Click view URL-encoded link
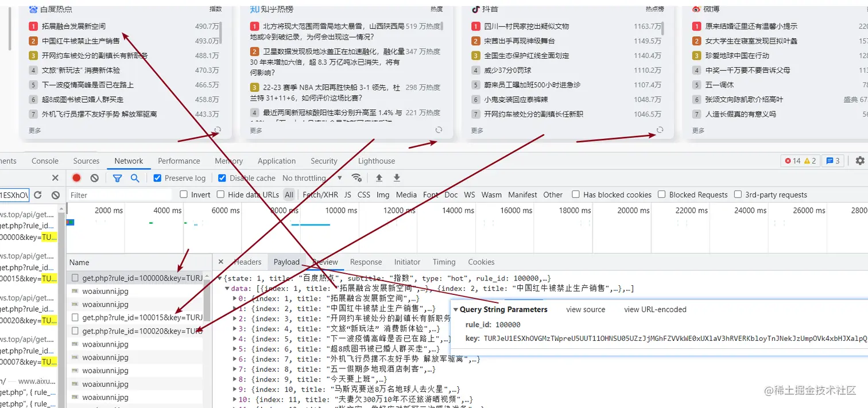This screenshot has height=408, width=868. point(655,309)
